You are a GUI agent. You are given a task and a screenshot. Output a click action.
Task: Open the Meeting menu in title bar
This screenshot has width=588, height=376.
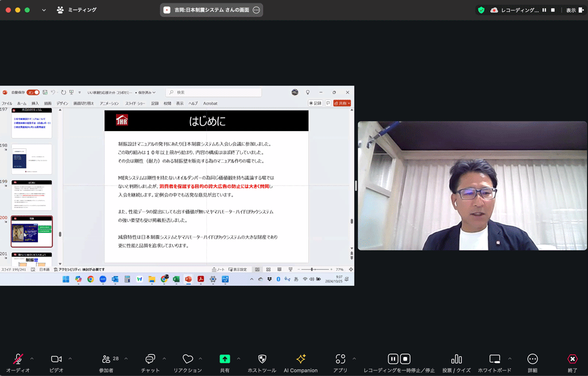point(76,10)
